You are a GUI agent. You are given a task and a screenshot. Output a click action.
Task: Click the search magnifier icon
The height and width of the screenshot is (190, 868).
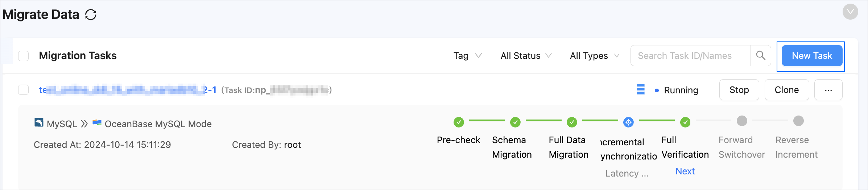[x=761, y=56]
